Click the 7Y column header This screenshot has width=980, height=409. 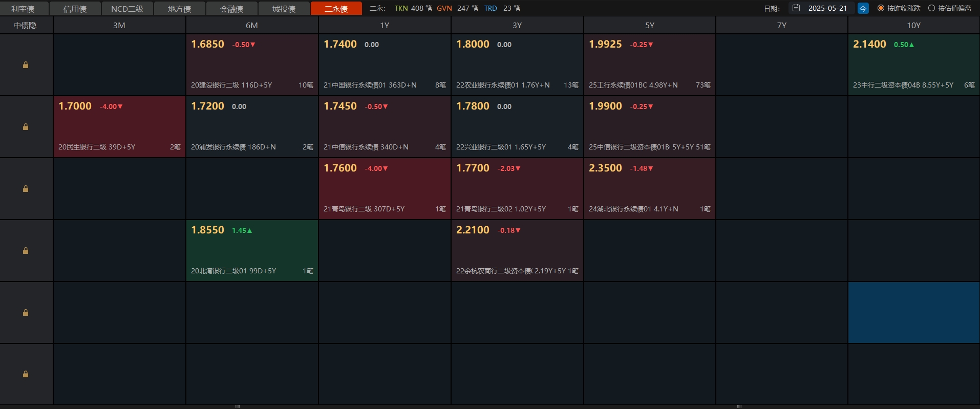point(782,25)
